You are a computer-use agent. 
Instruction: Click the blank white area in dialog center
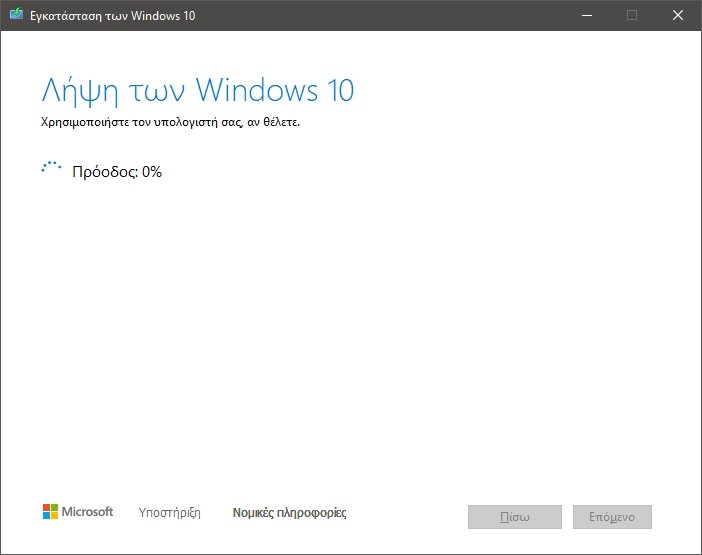[x=350, y=330]
